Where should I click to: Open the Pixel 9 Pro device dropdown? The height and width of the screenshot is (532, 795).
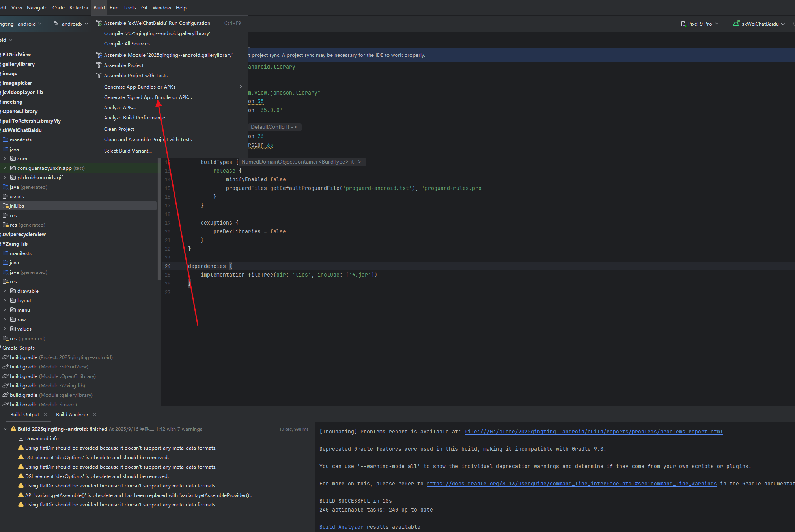[x=700, y=24]
